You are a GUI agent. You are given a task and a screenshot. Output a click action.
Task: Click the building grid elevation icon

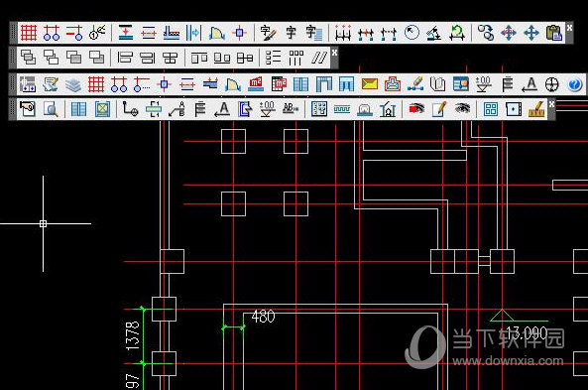tap(319, 109)
